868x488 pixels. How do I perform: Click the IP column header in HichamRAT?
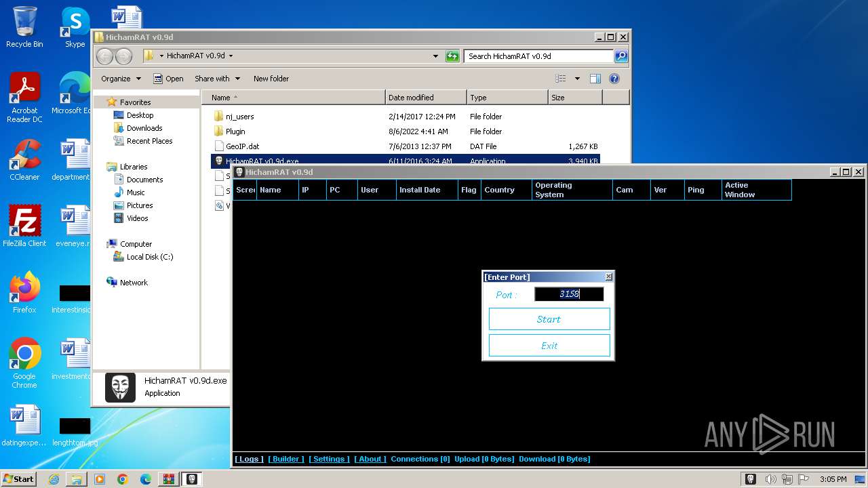point(312,190)
